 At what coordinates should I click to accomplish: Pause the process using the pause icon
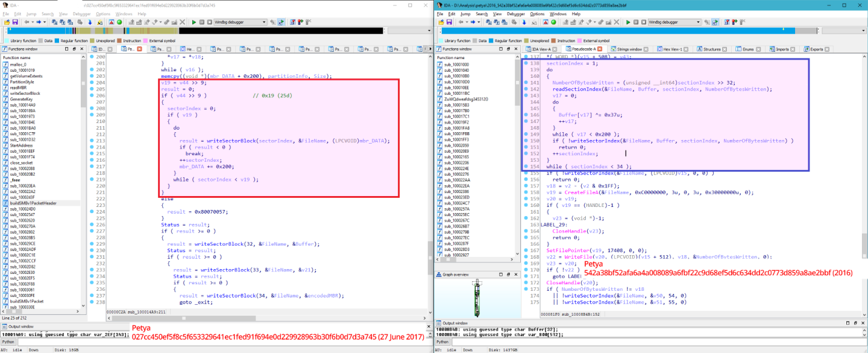pyautogui.click(x=203, y=22)
